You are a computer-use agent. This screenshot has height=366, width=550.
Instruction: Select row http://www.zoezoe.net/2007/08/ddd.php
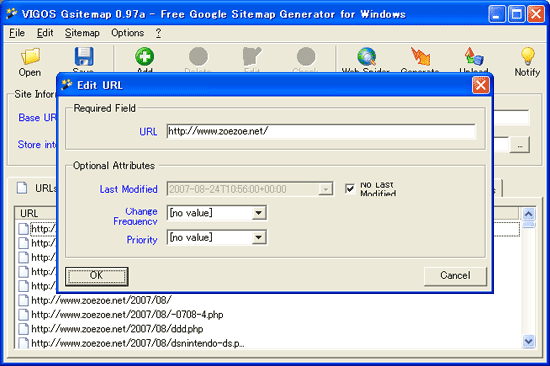(x=117, y=329)
